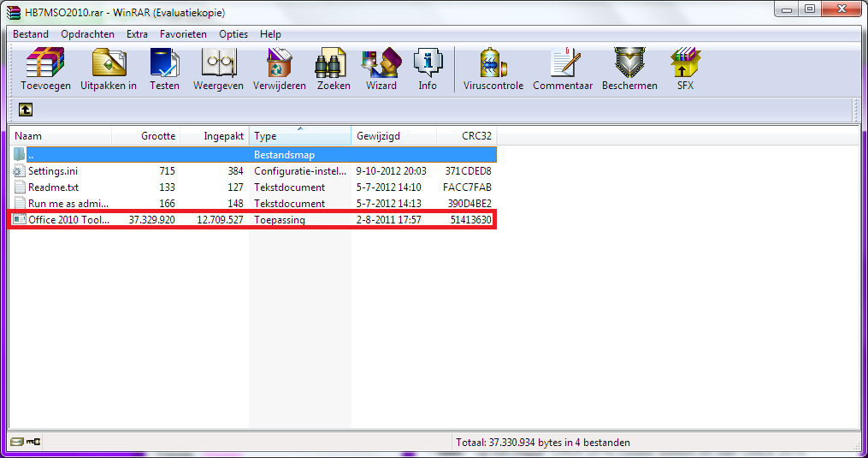This screenshot has width=868, height=458.
Task: Open the Opdrachten menu
Action: point(87,34)
